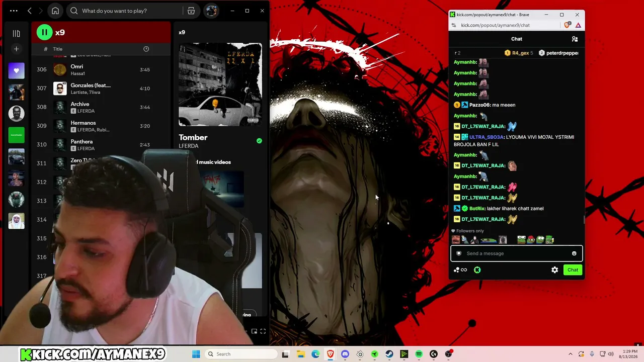Open Brave Shields icon

[x=567, y=25]
